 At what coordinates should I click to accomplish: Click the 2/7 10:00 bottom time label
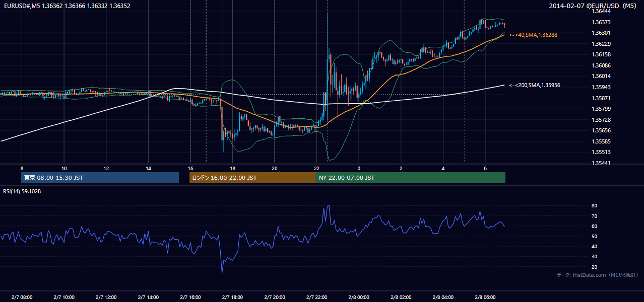coord(64,297)
